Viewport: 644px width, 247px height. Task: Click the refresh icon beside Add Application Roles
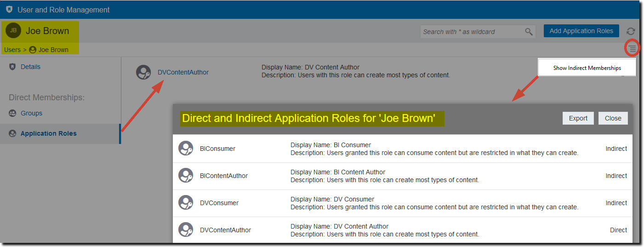631,31
